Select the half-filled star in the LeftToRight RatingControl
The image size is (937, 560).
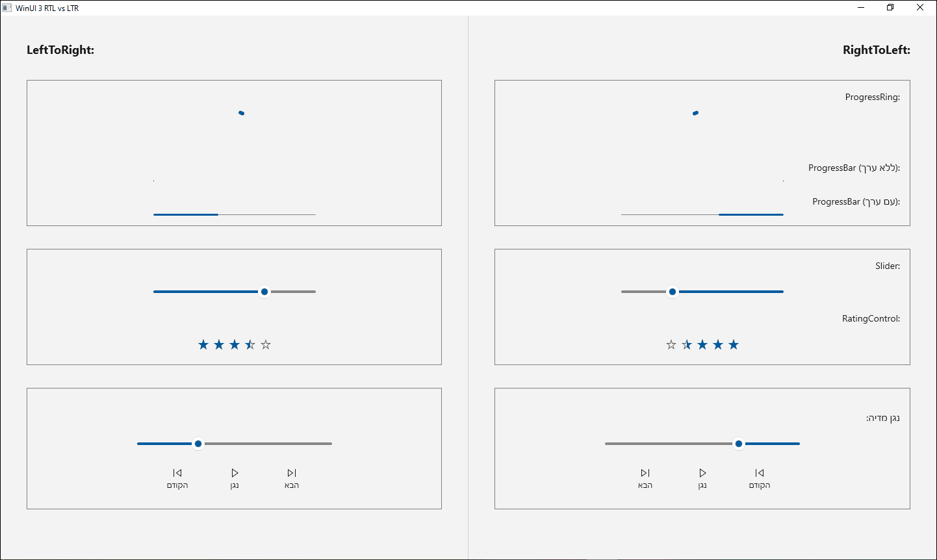250,344
